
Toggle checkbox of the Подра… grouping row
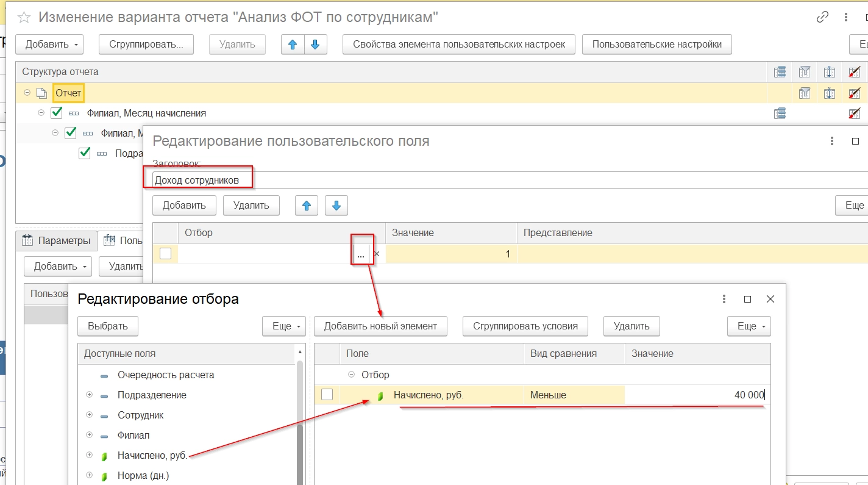click(x=85, y=153)
